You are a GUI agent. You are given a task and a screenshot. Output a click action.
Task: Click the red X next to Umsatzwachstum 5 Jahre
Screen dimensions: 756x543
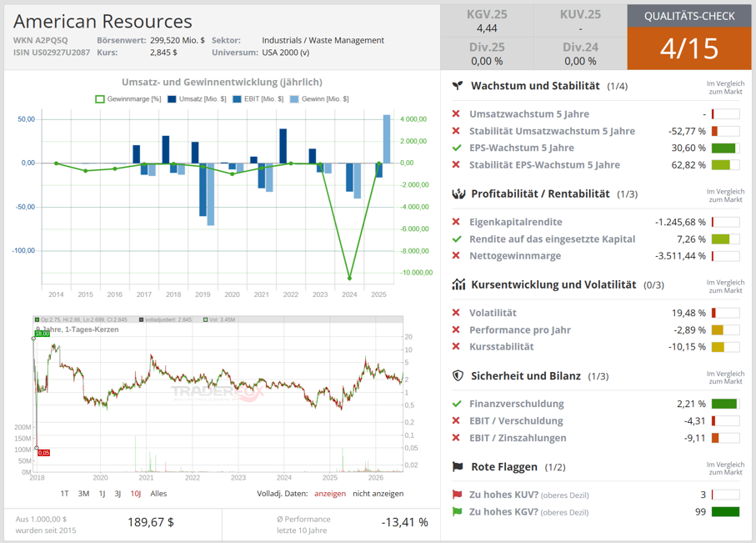pyautogui.click(x=456, y=114)
